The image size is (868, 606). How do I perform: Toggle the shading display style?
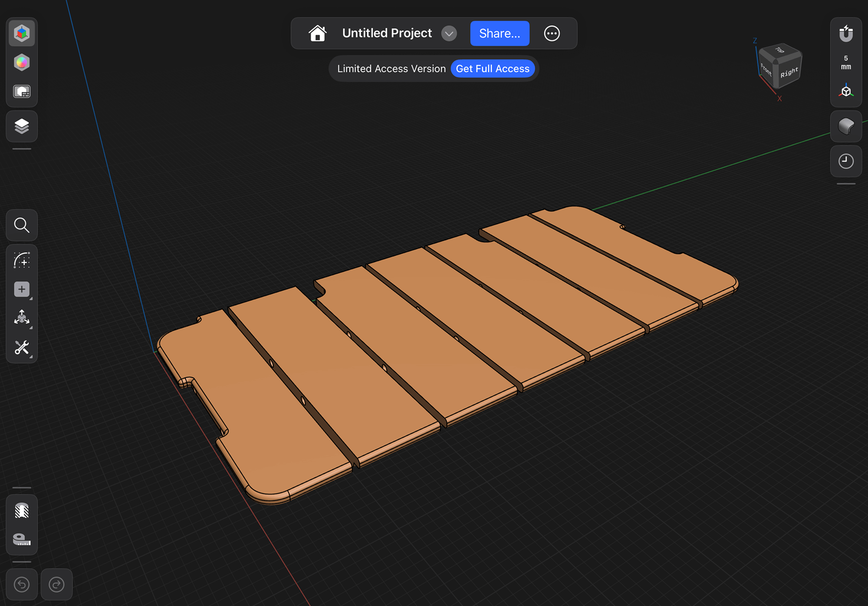(846, 126)
